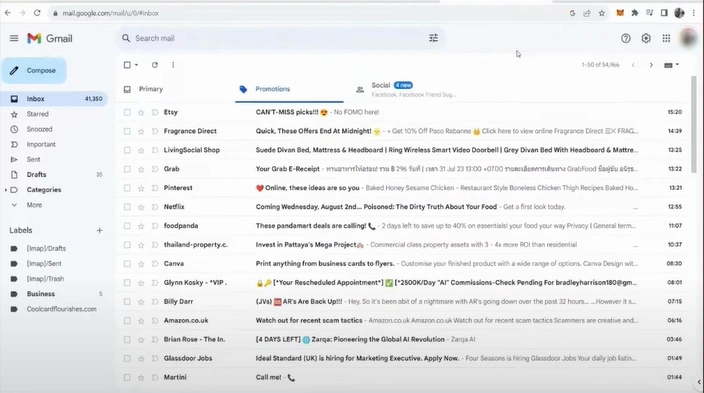Screen dimensions: 704x393
Task: Check the Glassdoor Jobs email checkbox
Action: click(127, 358)
